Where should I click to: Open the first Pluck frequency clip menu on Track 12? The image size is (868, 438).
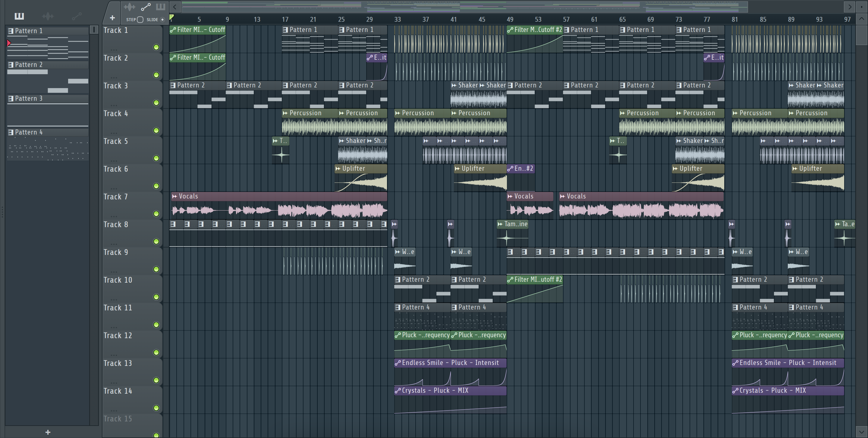[398, 335]
